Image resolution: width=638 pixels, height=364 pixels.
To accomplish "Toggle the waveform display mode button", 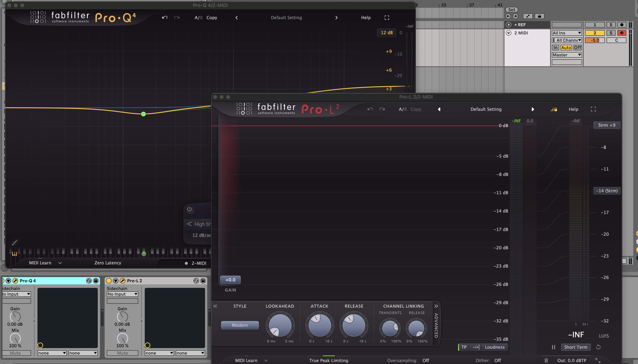I will coord(476,347).
